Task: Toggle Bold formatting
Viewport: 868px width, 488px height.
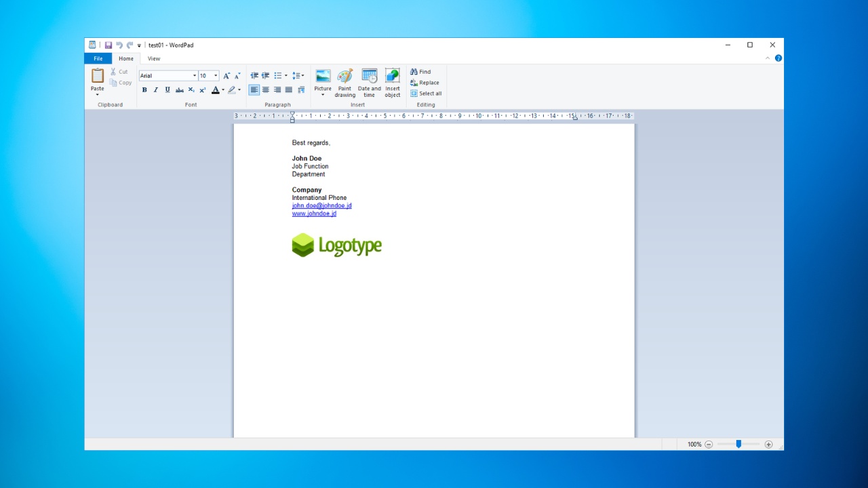Action: [144, 90]
